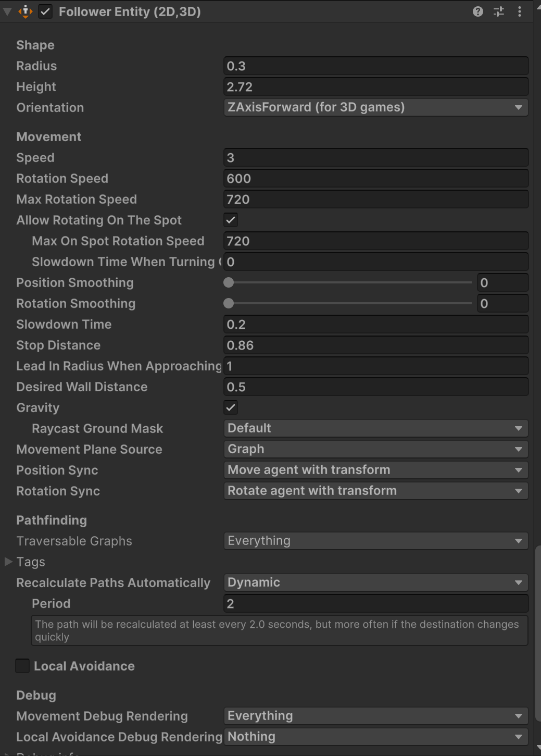Image resolution: width=541 pixels, height=756 pixels.
Task: Toggle the Gravity checkbox
Action: click(231, 407)
